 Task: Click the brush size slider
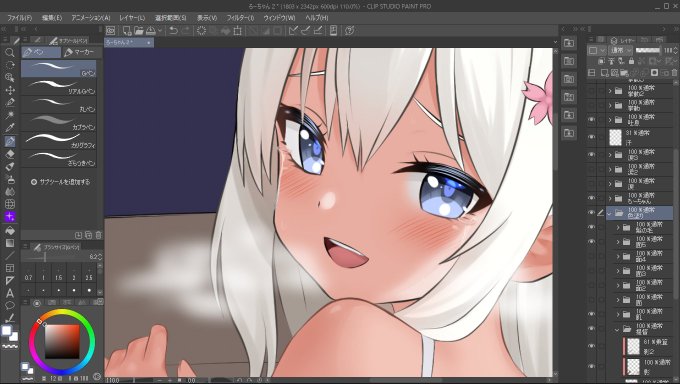(55, 257)
